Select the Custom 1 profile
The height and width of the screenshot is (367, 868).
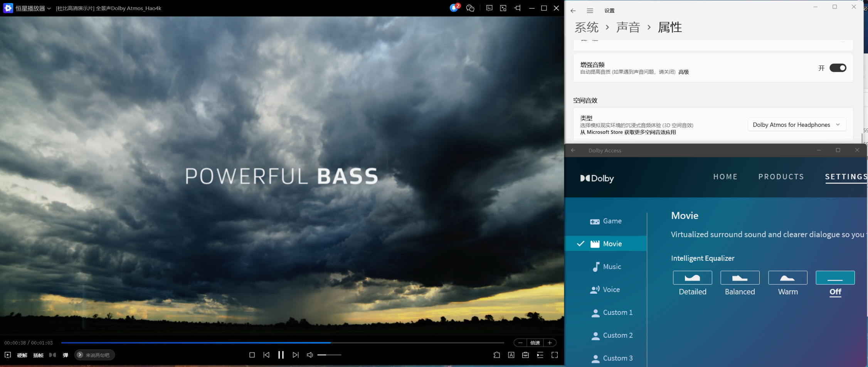606,312
